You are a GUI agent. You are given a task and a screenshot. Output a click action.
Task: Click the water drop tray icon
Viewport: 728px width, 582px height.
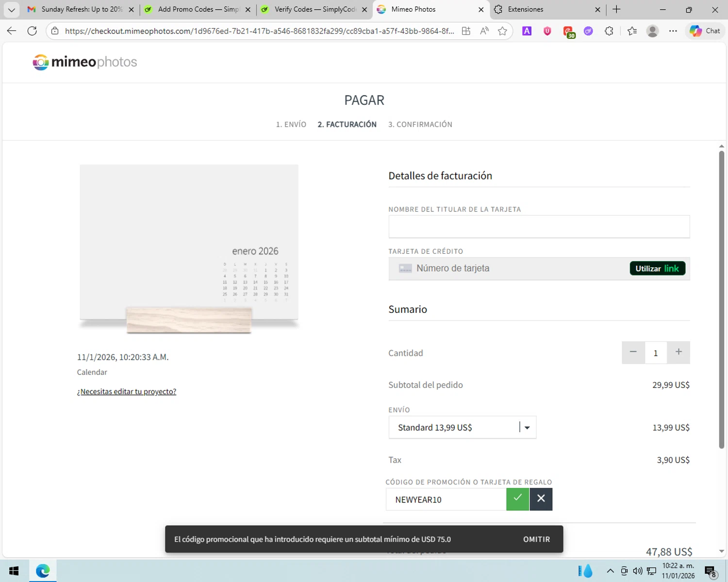[x=585, y=571]
